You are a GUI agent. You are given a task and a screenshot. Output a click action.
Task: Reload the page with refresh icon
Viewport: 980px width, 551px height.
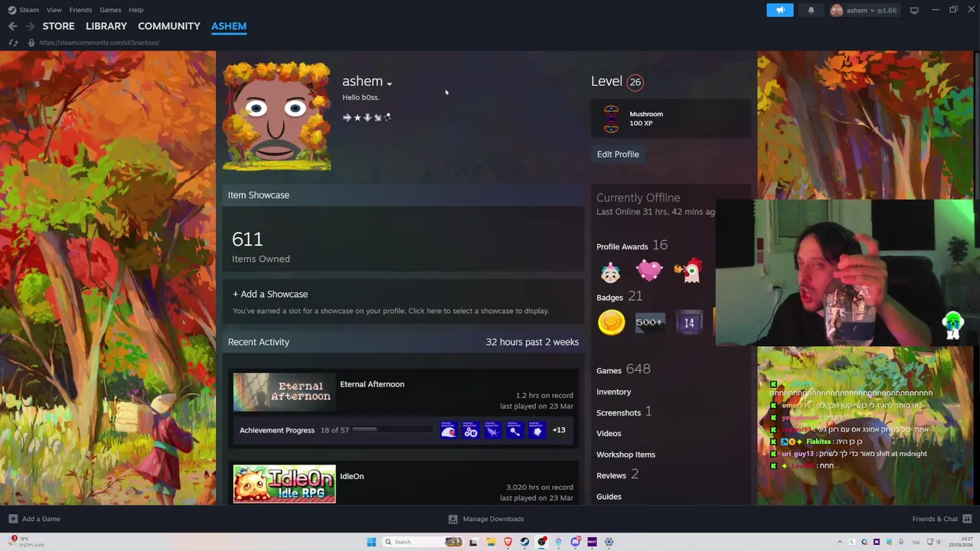click(x=13, y=43)
